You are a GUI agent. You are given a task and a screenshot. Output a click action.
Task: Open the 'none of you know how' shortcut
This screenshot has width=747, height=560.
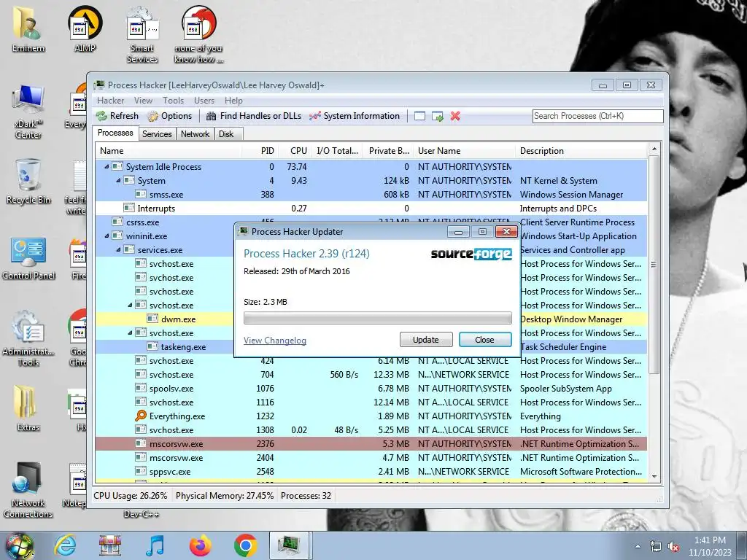point(198,34)
